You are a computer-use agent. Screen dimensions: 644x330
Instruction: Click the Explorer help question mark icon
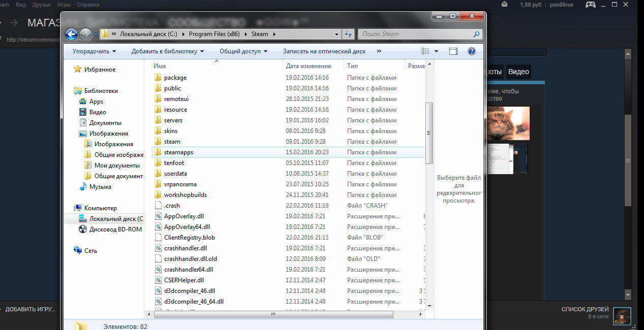pyautogui.click(x=471, y=51)
